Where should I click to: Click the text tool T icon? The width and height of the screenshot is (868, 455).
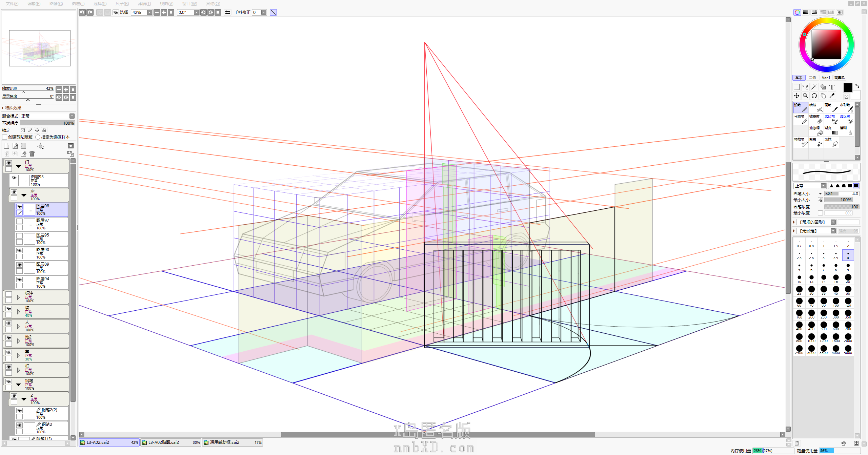point(832,87)
